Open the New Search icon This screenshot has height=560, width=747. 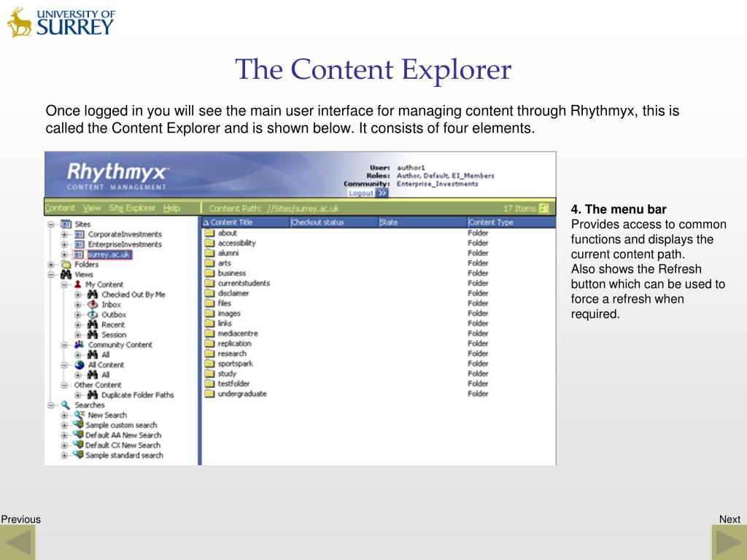[79, 415]
